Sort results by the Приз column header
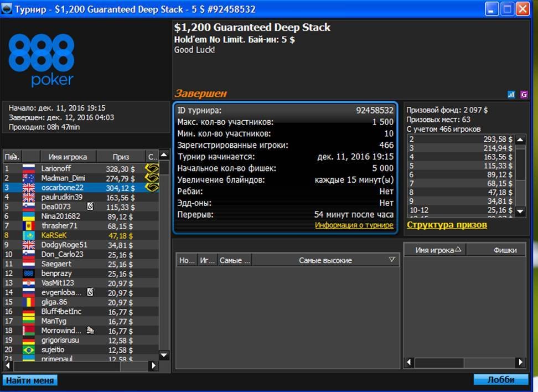The height and width of the screenshot is (392, 538). 120,157
